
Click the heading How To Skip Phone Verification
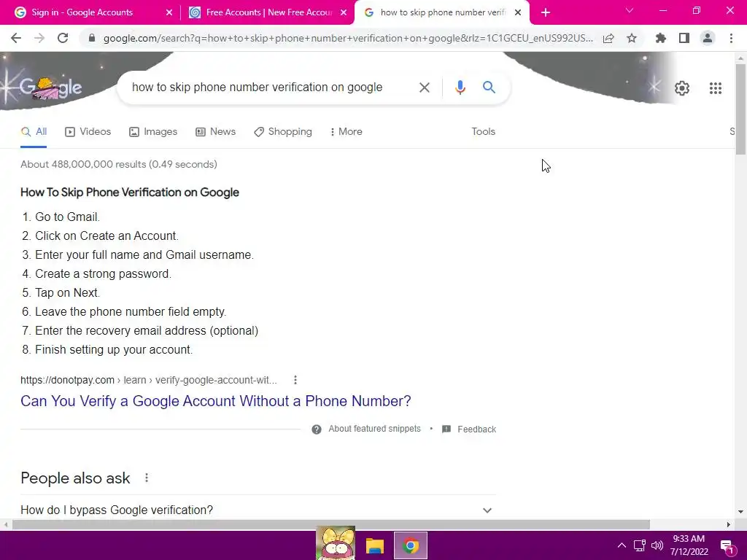(x=130, y=192)
